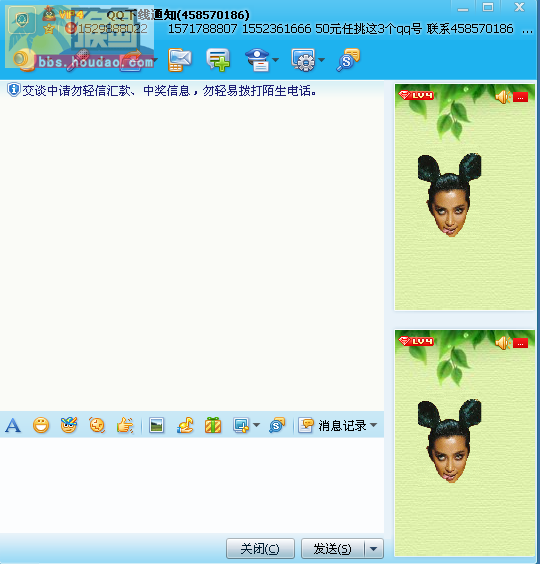Open the dropdown arrow beside the 发送 button
Image resolution: width=540 pixels, height=564 pixels.
pos(374,549)
